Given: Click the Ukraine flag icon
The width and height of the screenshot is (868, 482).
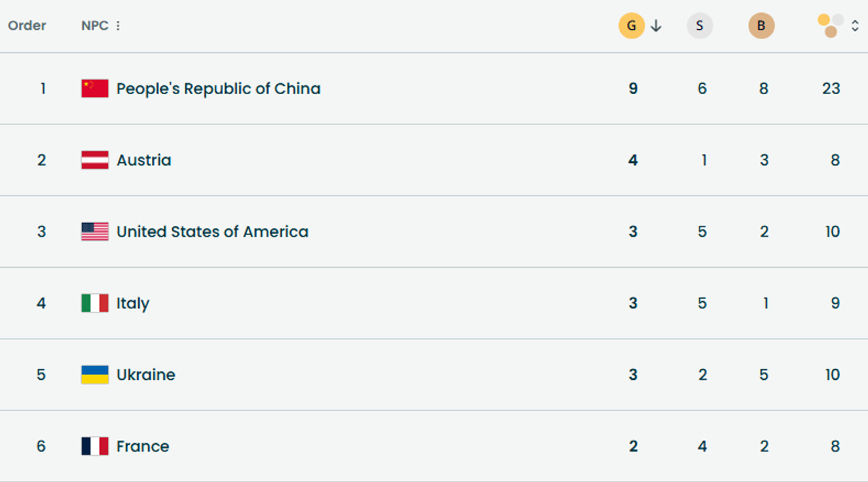Looking at the screenshot, I should [x=95, y=375].
